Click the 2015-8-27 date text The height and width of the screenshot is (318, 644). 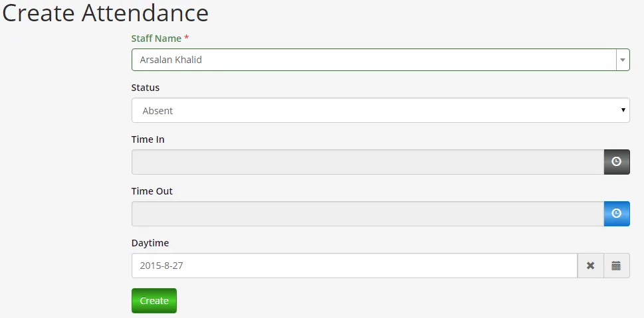point(161,266)
